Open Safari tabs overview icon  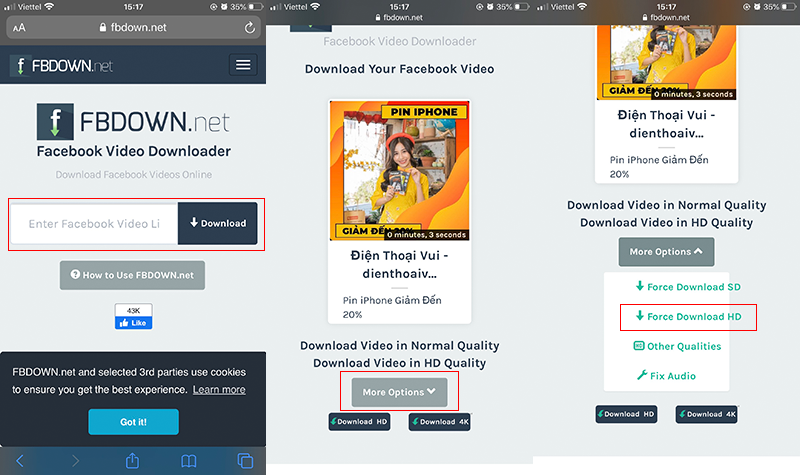(245, 461)
